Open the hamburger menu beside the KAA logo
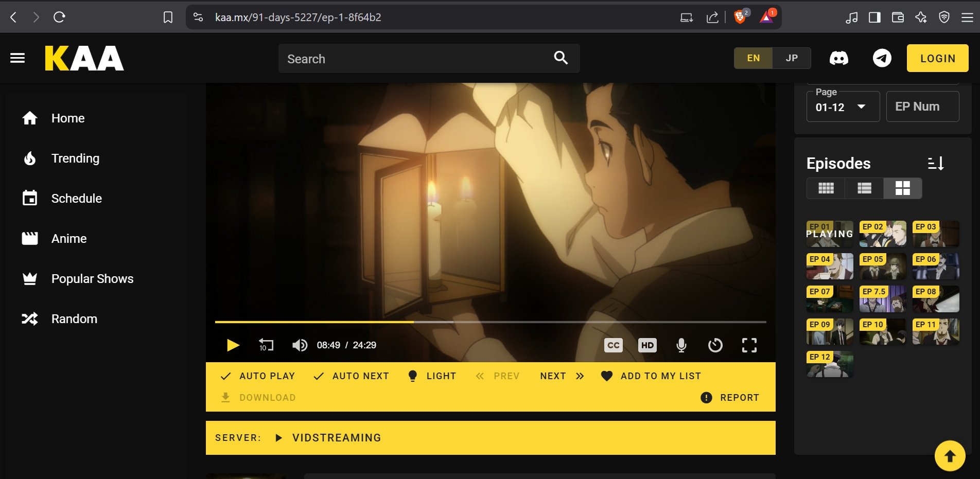Image resolution: width=980 pixels, height=479 pixels. (x=17, y=58)
